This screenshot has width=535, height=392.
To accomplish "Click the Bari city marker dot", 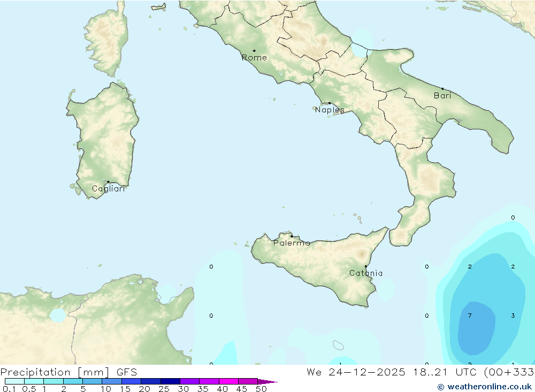I will pos(442,89).
